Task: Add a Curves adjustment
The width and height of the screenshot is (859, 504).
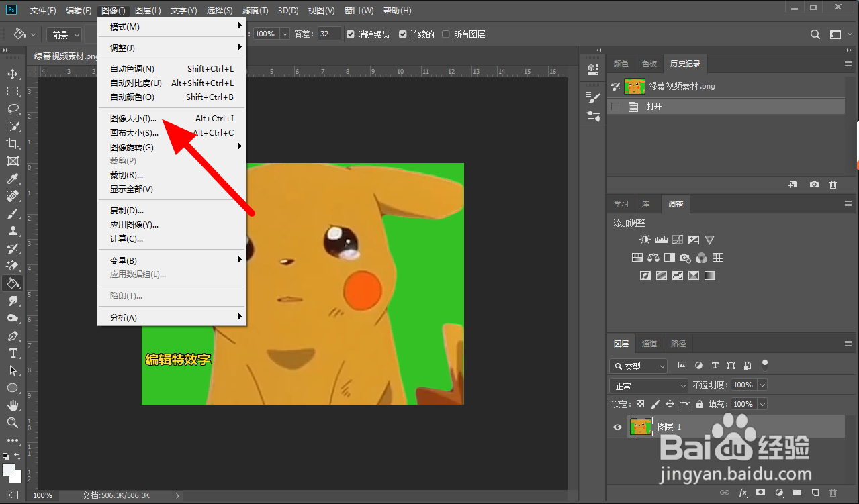Action: tap(677, 240)
